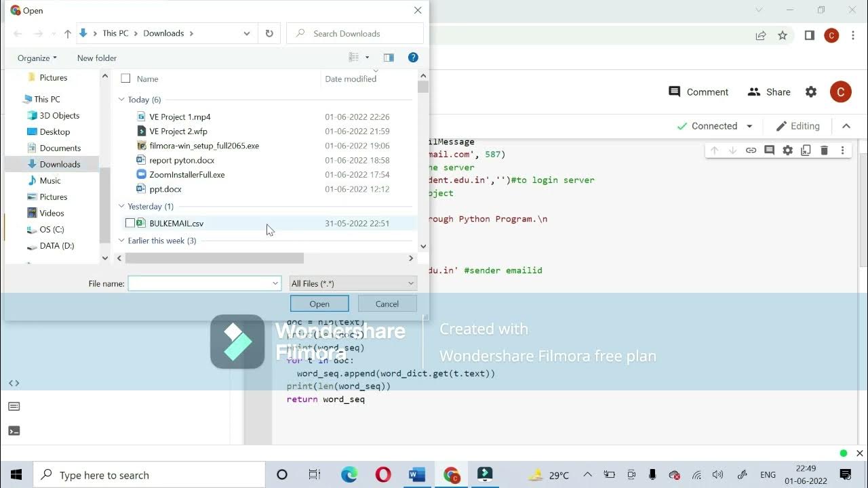Click mirror cell in tab icon
This screenshot has height=488, width=868.
[x=806, y=150]
